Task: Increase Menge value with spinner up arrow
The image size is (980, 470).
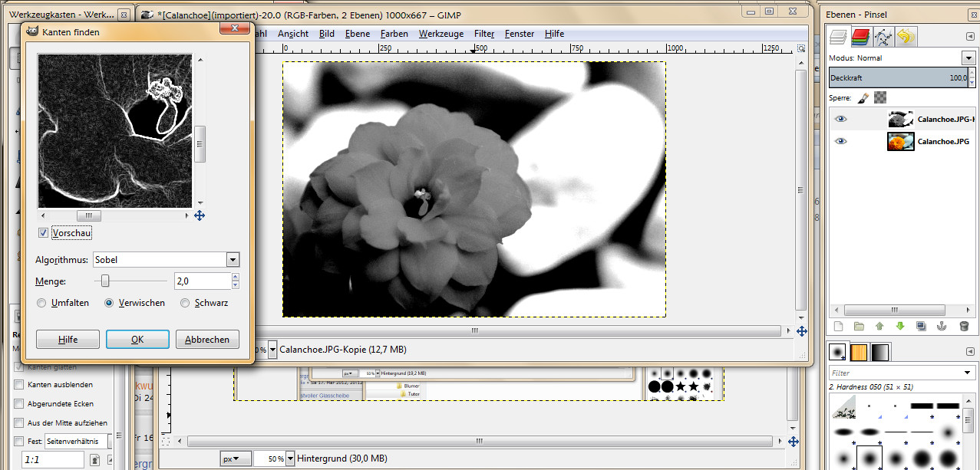Action: (235, 278)
